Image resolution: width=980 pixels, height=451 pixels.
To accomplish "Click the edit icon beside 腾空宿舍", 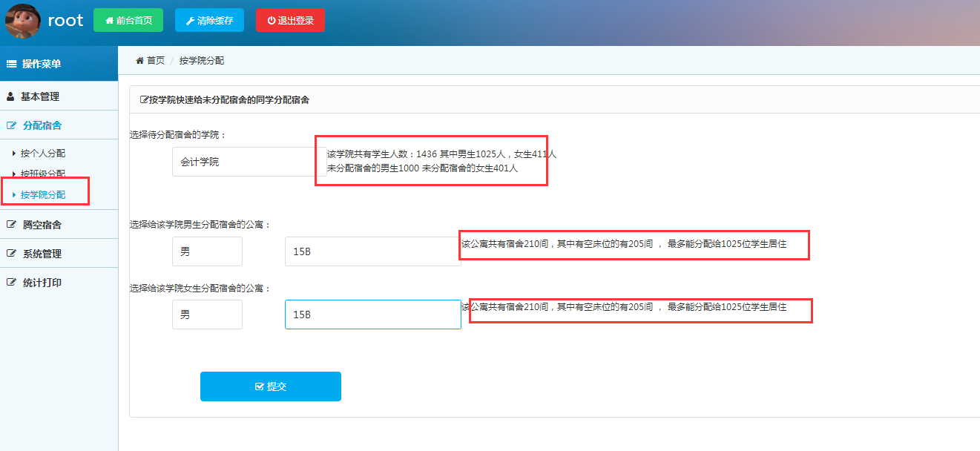I will point(10,224).
